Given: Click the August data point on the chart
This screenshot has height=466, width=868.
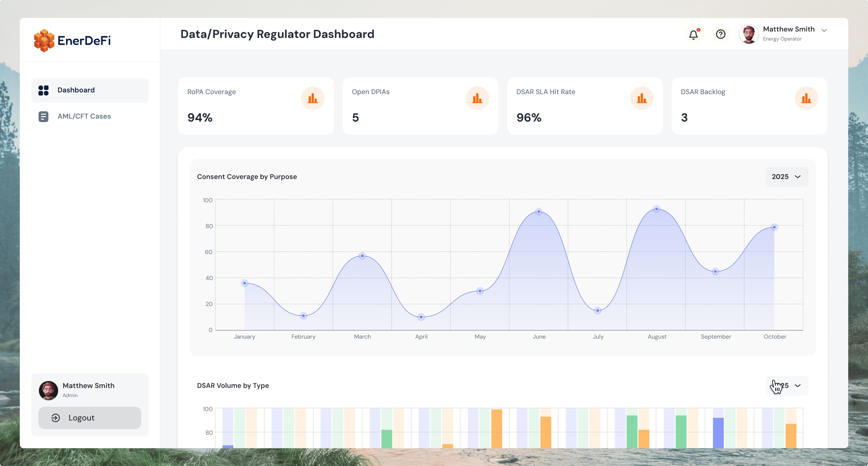Looking at the screenshot, I should [x=656, y=209].
